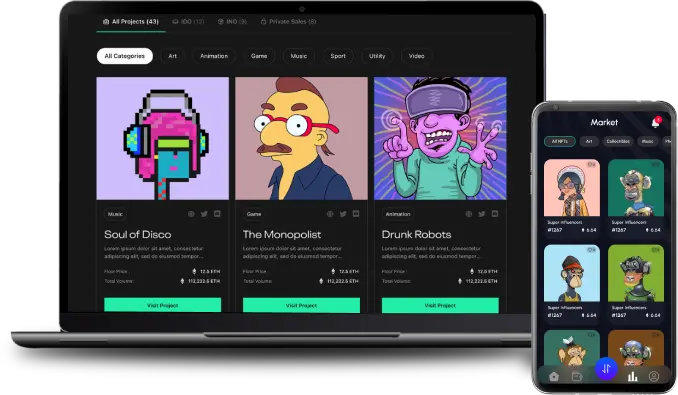Click Game tag on The Monopolist card
Image resolution: width=678 pixels, height=395 pixels.
click(x=254, y=214)
